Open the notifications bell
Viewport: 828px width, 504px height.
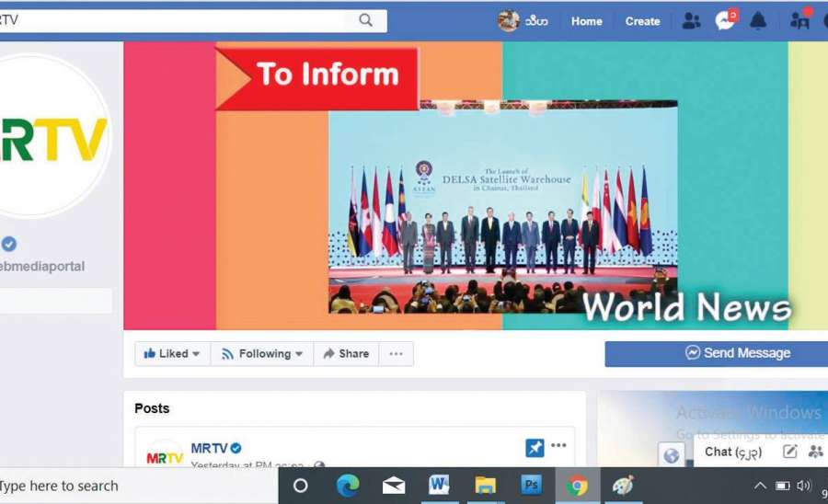(x=758, y=21)
